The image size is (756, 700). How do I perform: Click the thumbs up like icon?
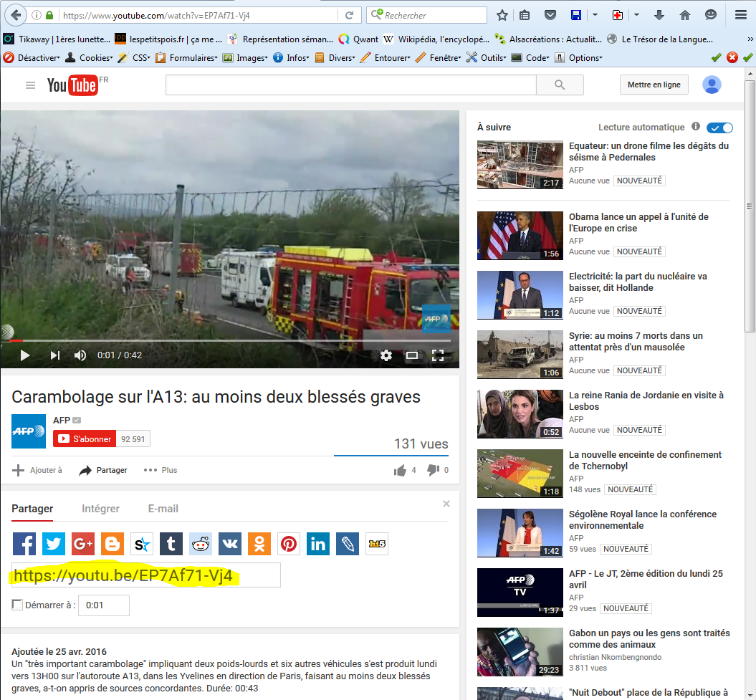point(400,470)
